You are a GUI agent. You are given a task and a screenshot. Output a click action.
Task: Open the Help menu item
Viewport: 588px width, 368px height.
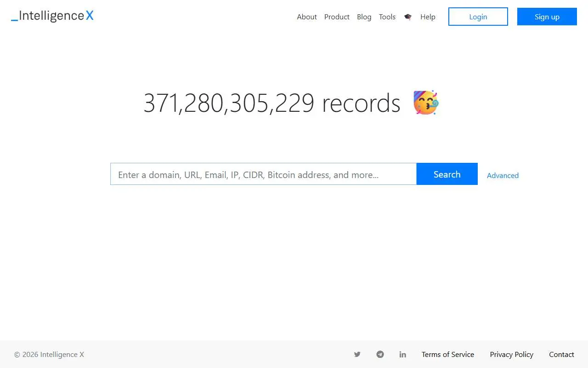pyautogui.click(x=428, y=17)
